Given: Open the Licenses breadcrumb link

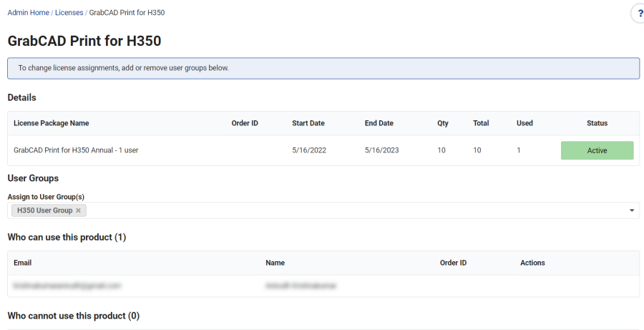Looking at the screenshot, I should point(69,13).
